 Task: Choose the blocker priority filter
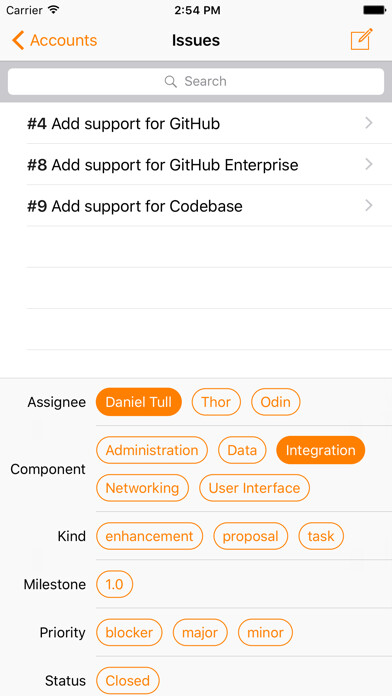tap(129, 633)
